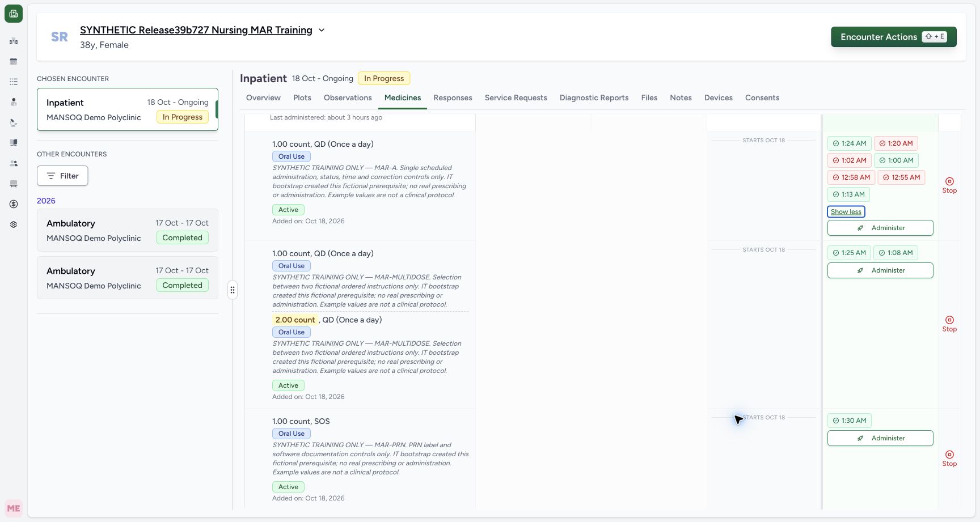This screenshot has width=980, height=522.
Task: Open the list view icon in sidebar
Action: [14, 82]
